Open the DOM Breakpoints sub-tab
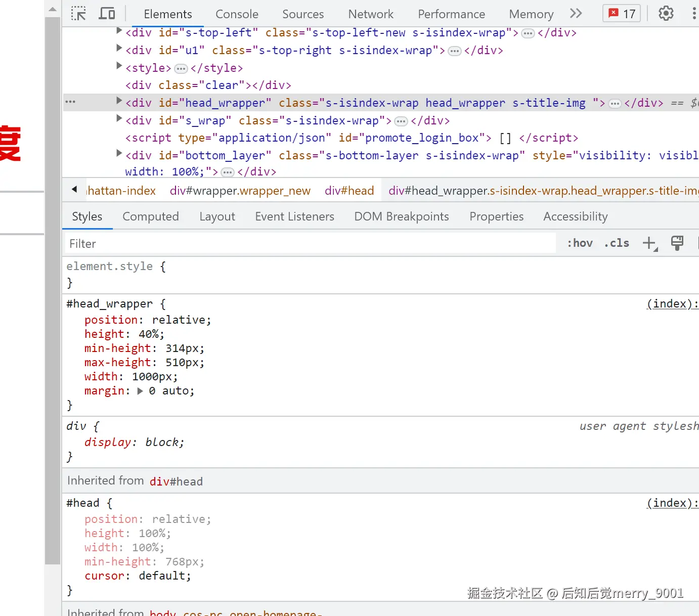Image resolution: width=699 pixels, height=616 pixels. (x=402, y=216)
